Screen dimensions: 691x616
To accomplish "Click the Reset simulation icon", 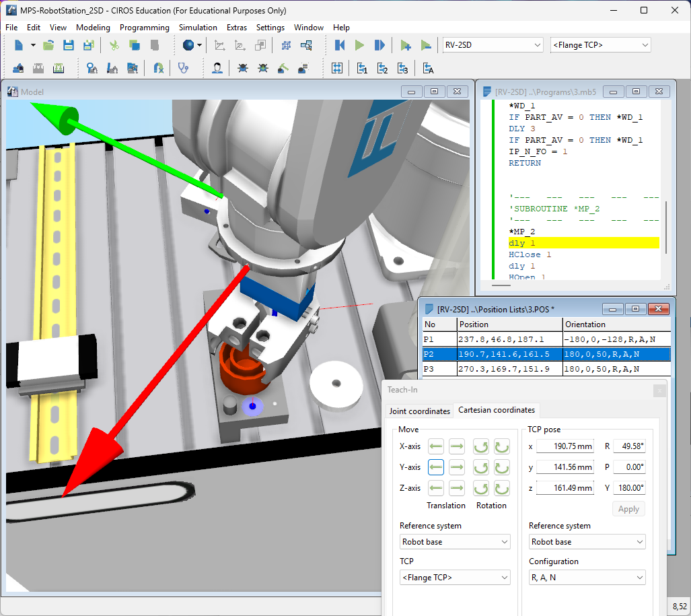I will tap(339, 45).
